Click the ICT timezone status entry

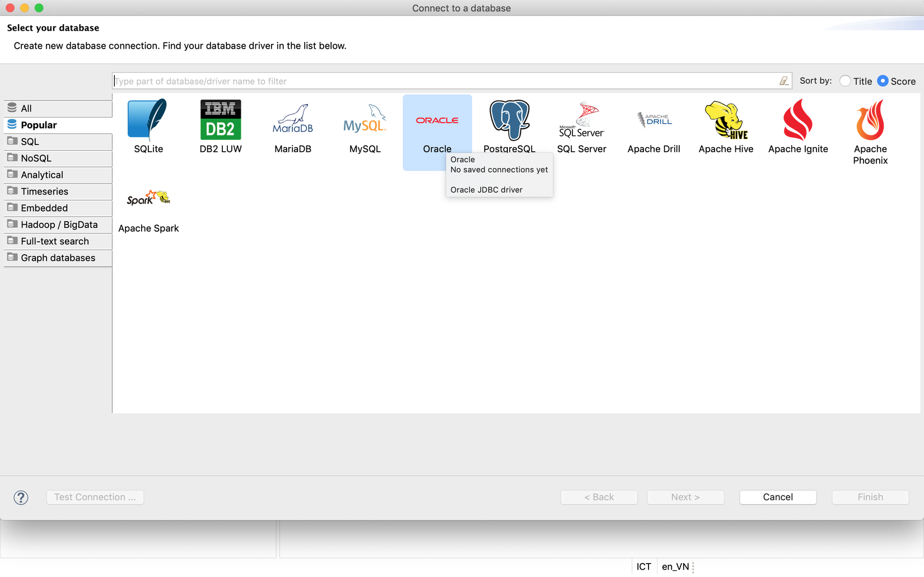pyautogui.click(x=644, y=566)
